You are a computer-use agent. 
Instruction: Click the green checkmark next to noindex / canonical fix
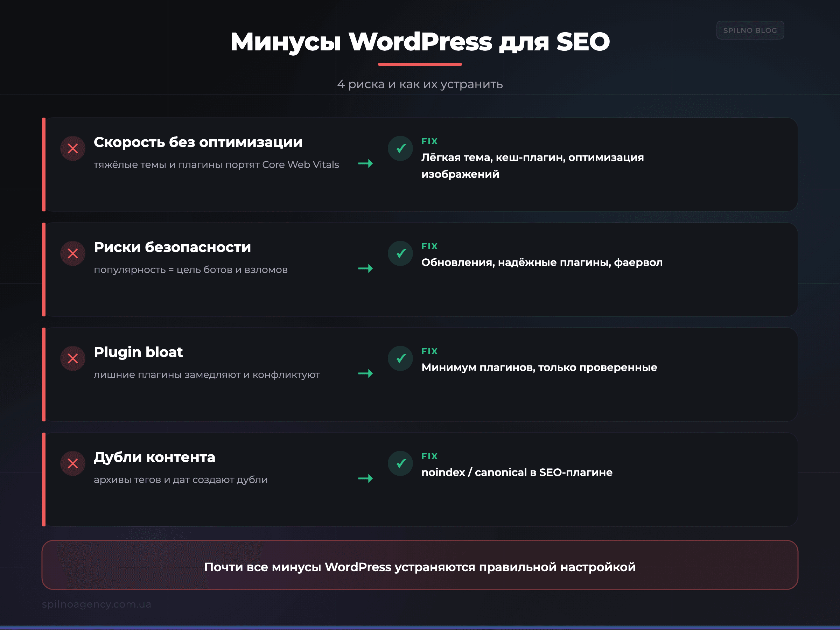[400, 463]
